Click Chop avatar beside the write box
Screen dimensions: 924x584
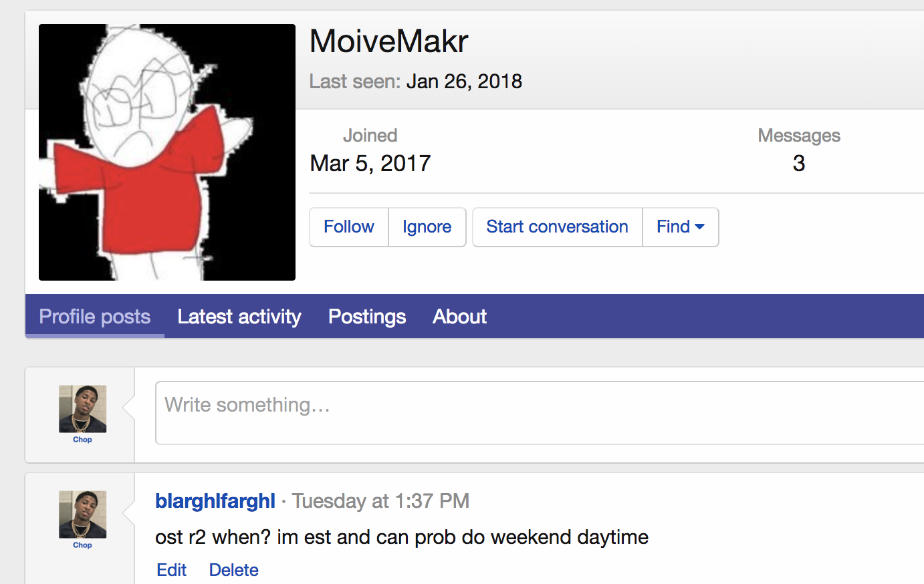[82, 408]
